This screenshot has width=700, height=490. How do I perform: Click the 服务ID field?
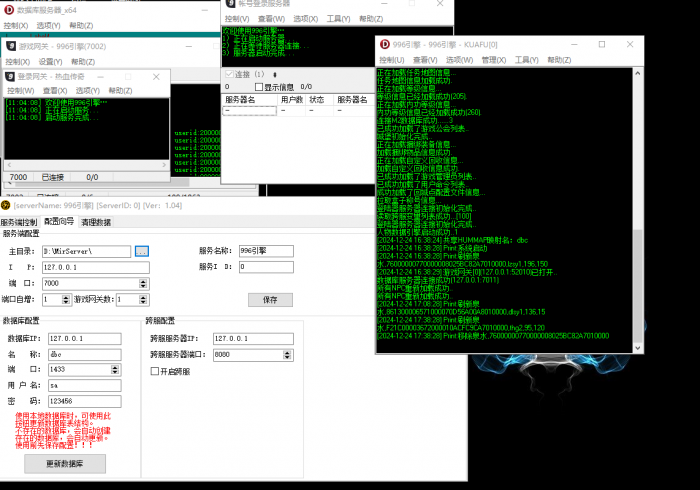(x=266, y=267)
